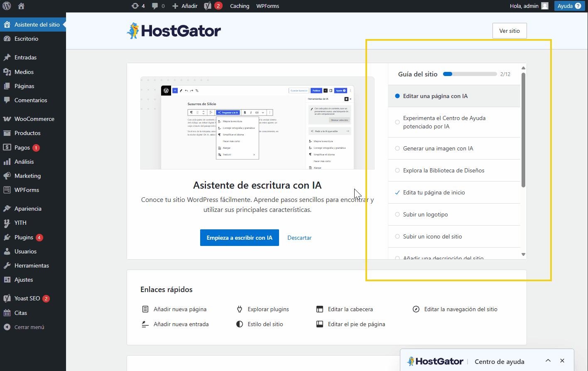Click Empieza a escribir con IA button
588x371 pixels.
(240, 238)
